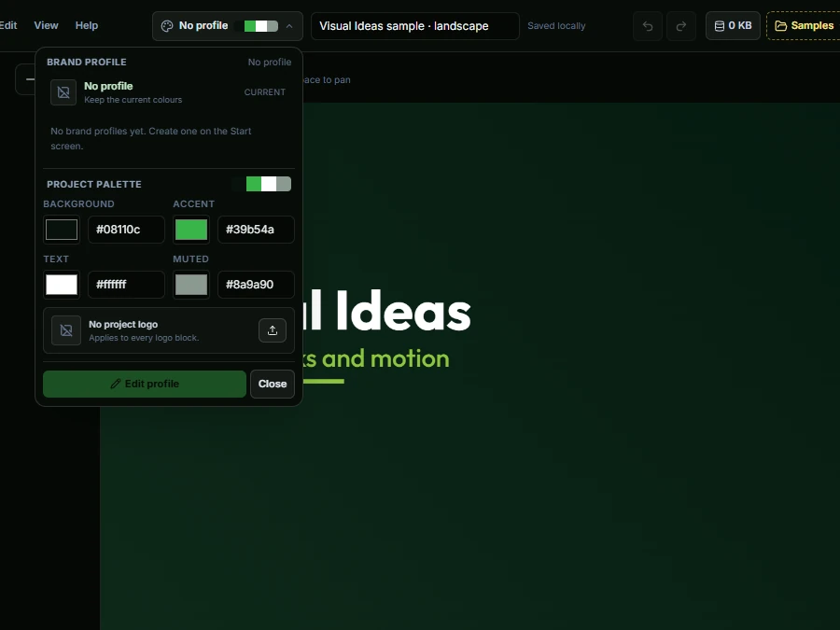This screenshot has width=840, height=630.
Task: Collapse the No profile dropdown chevron
Action: tap(289, 26)
